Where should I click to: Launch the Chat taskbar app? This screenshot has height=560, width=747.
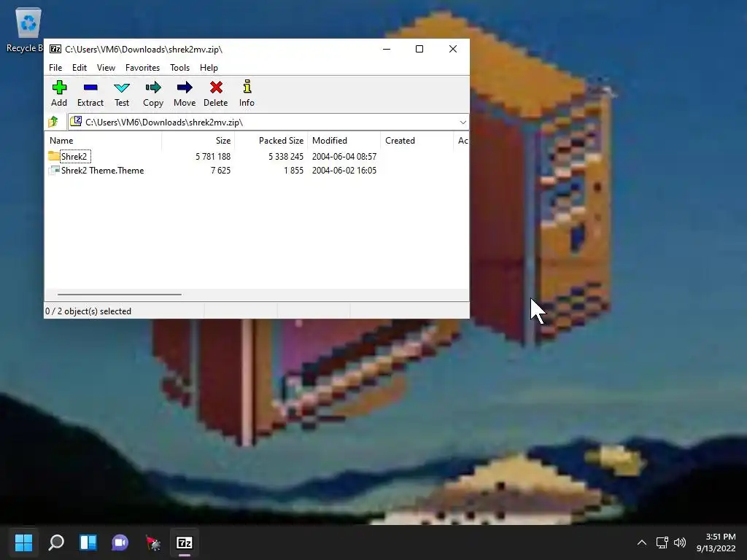pos(120,542)
